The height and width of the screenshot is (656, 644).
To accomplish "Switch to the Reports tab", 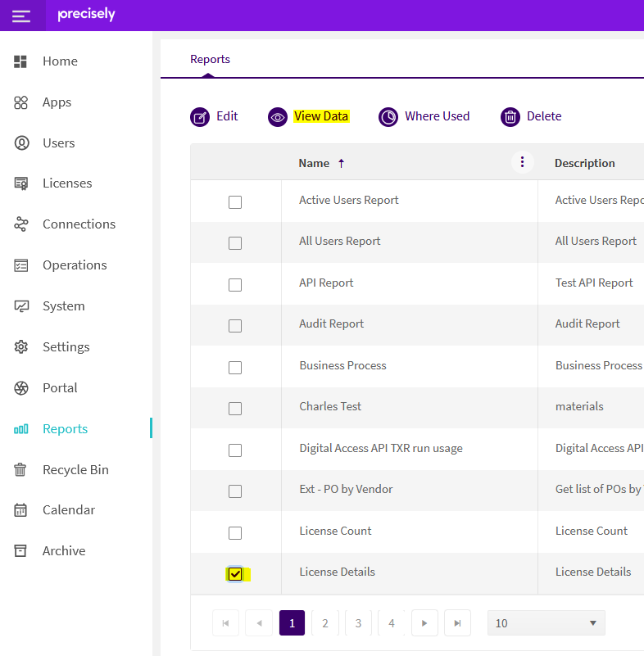I will coord(210,59).
